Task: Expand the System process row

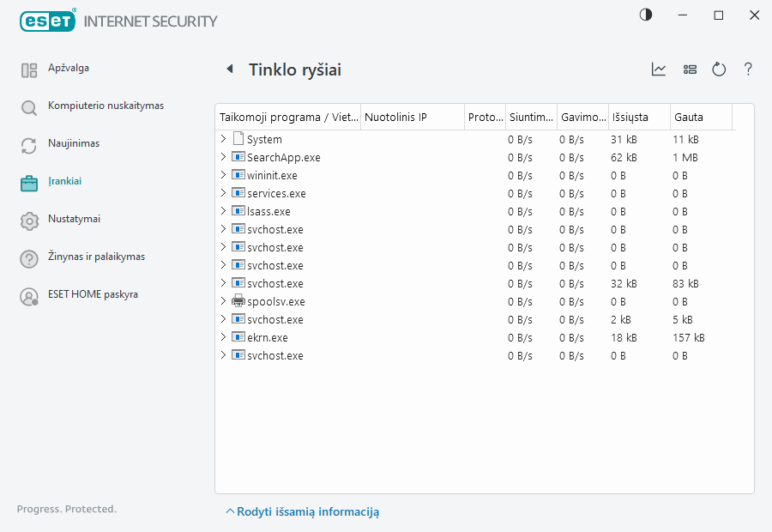Action: point(224,139)
